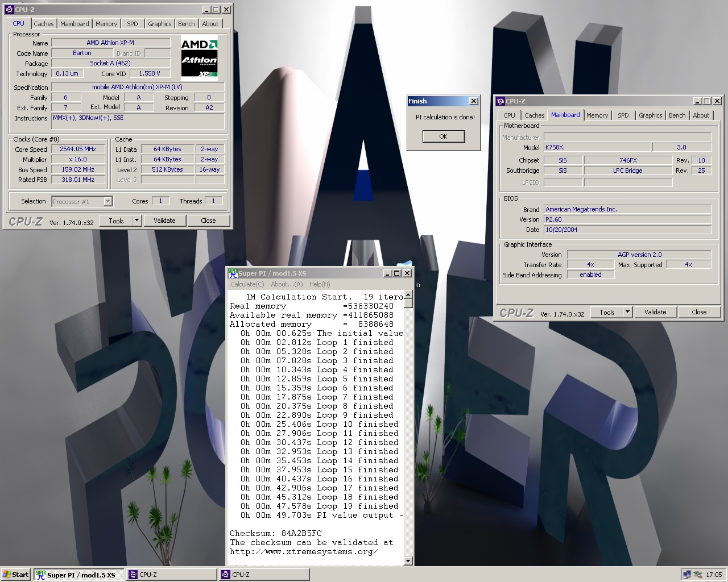This screenshot has width=728, height=582.
Task: Click Checksum: 84A2B5FC line in Super PI
Action: (276, 533)
